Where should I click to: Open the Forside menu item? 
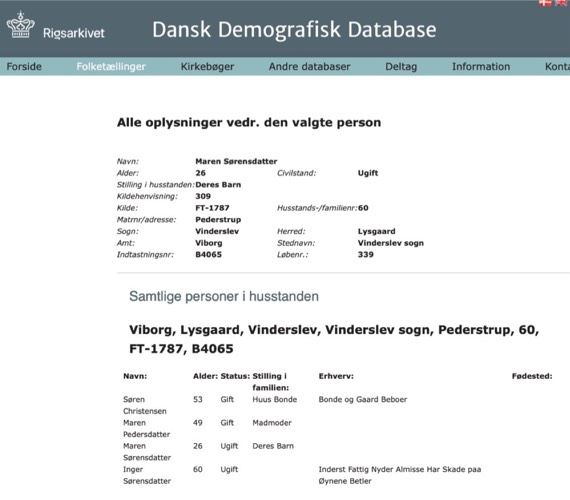click(24, 67)
